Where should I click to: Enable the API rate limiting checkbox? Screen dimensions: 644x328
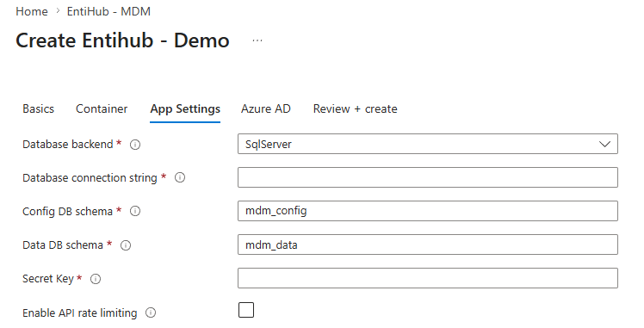pos(246,310)
